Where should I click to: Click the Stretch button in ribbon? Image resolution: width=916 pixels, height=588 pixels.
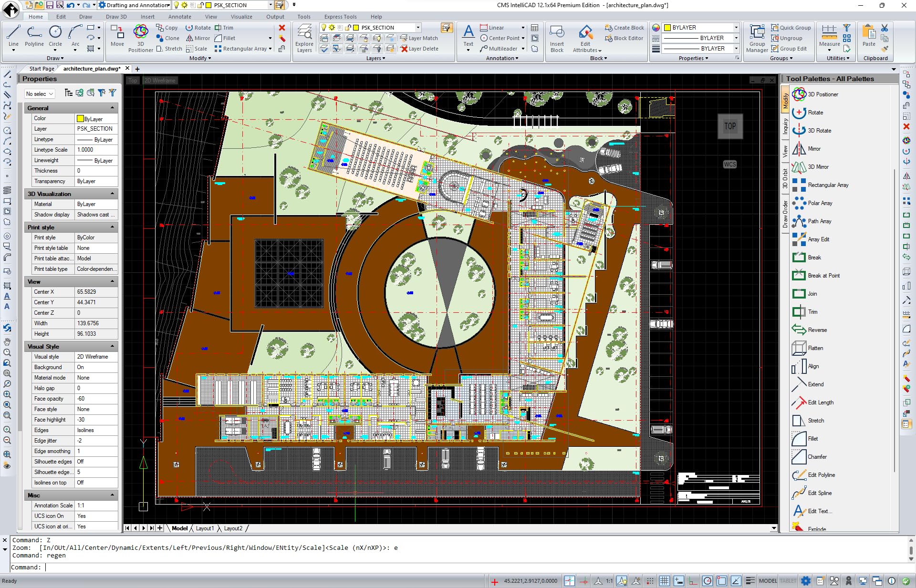(169, 49)
